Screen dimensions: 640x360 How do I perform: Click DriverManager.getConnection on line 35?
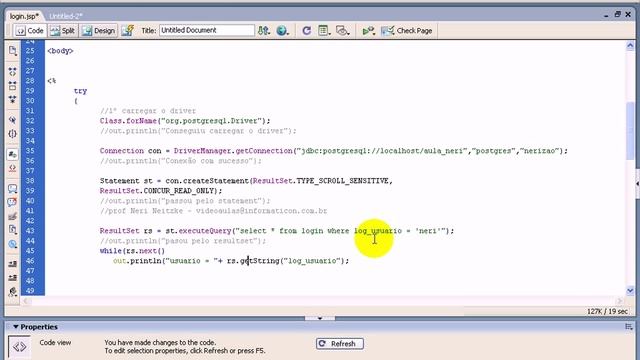click(233, 151)
